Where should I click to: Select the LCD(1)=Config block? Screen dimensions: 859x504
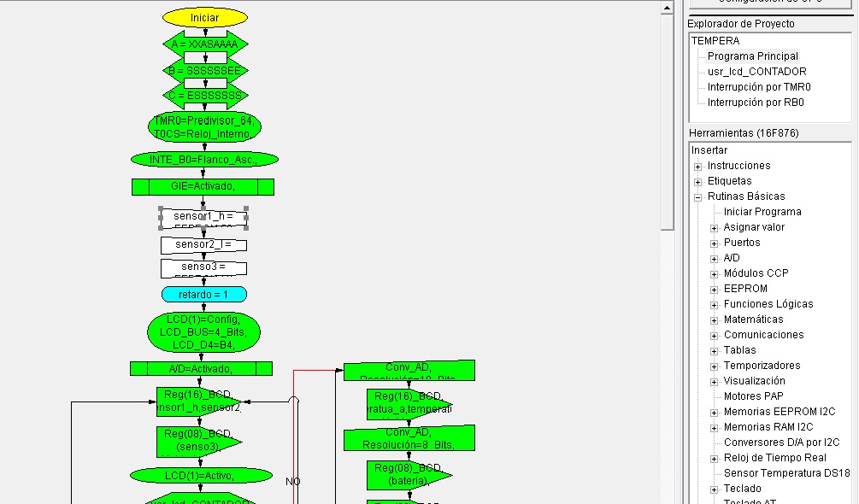203,332
